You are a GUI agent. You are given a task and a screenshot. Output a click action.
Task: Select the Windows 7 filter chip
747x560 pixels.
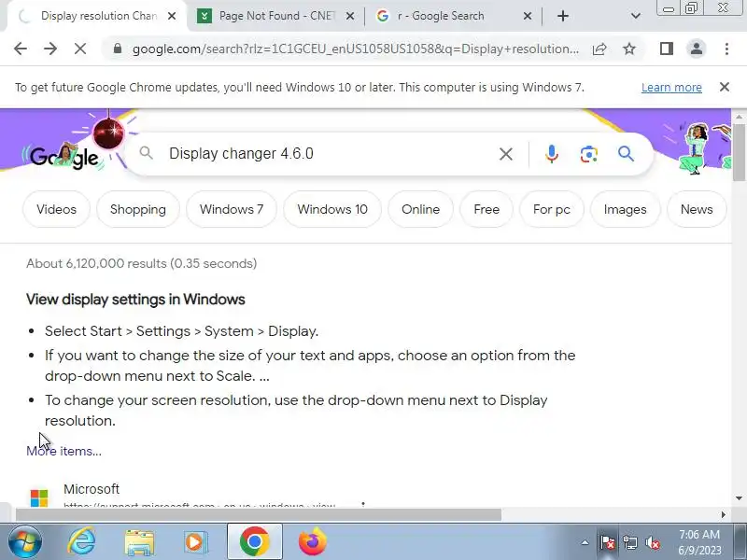pos(231,209)
